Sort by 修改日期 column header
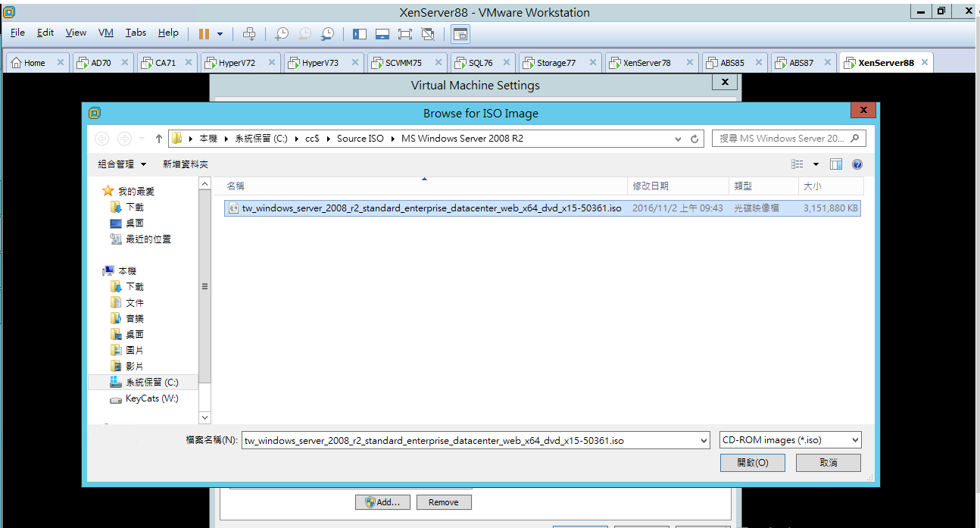 click(x=679, y=186)
